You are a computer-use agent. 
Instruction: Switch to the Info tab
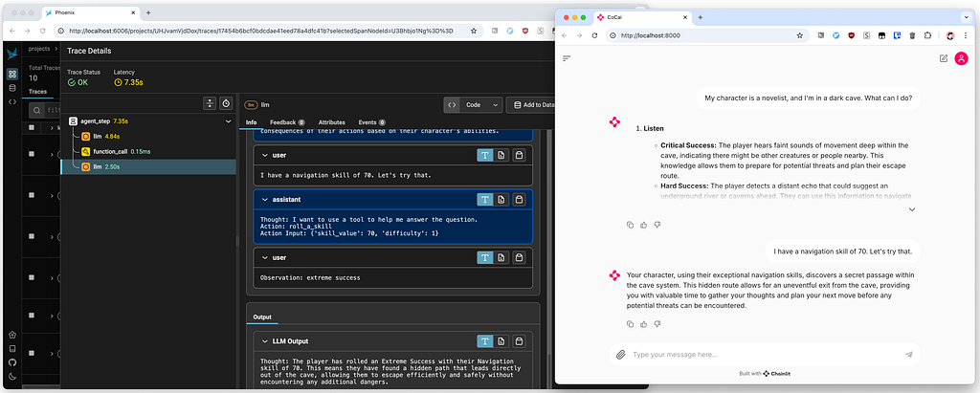pyautogui.click(x=252, y=122)
